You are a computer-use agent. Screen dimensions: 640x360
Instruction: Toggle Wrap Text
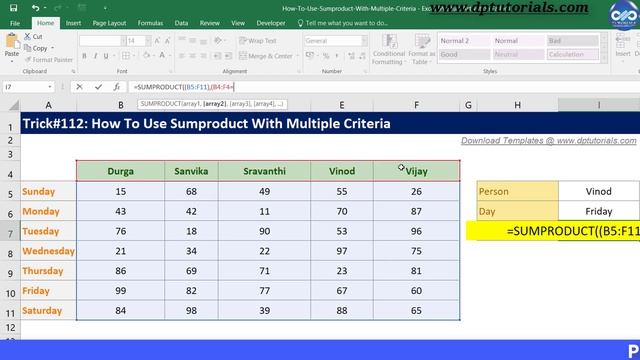click(258, 41)
